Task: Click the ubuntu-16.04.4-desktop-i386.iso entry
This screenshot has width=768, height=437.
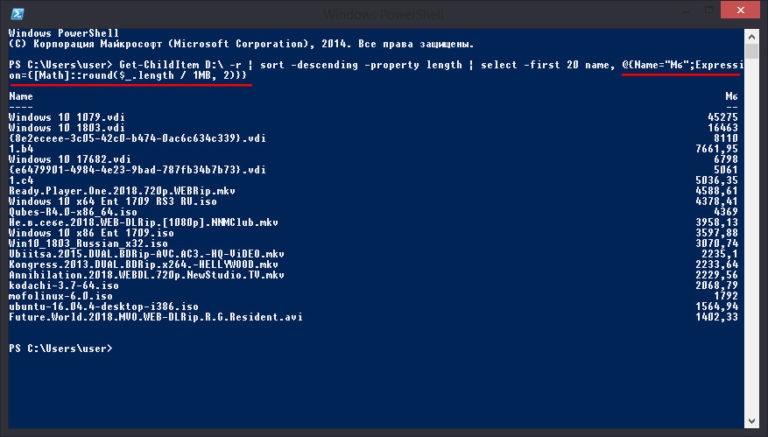Action: pyautogui.click(x=103, y=306)
